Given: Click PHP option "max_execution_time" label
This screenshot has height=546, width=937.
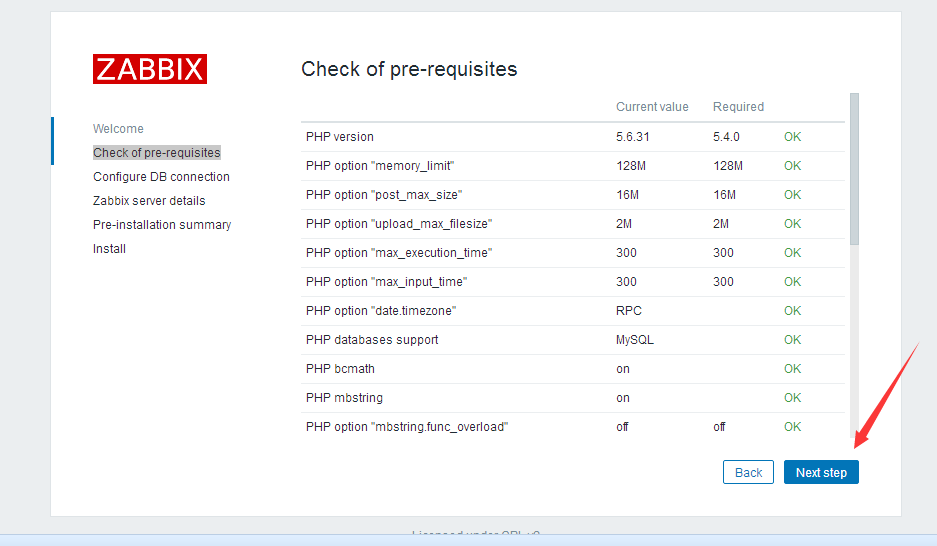Looking at the screenshot, I should tap(399, 253).
